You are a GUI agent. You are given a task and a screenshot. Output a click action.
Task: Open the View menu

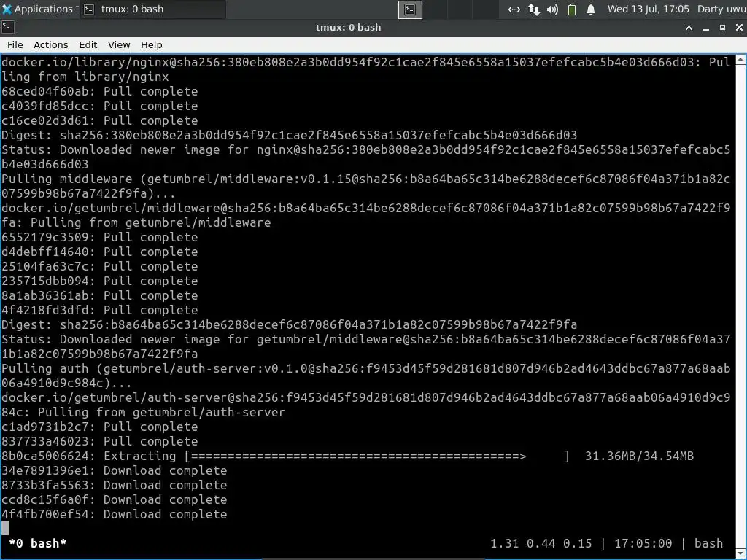[119, 44]
